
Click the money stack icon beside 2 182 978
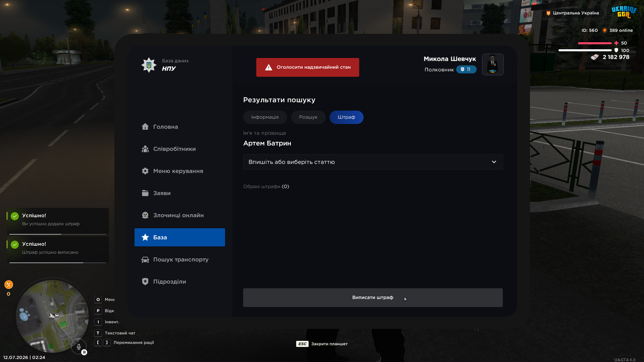point(595,57)
